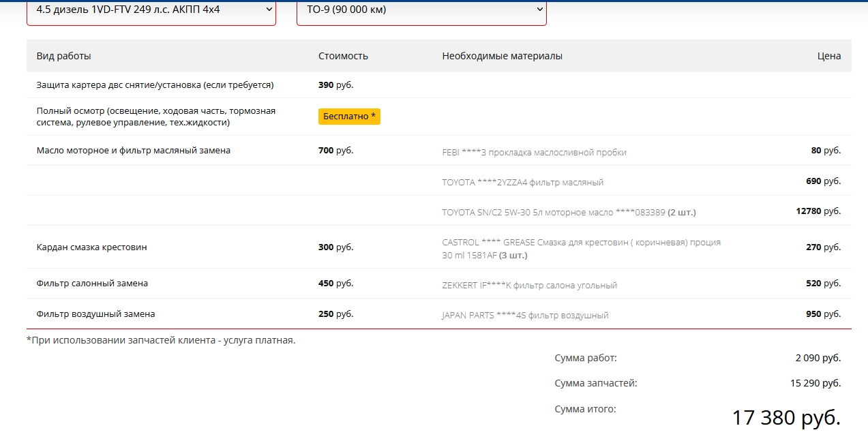Click the Сумма итого label
Screen dimensions: 868x441
586,409
